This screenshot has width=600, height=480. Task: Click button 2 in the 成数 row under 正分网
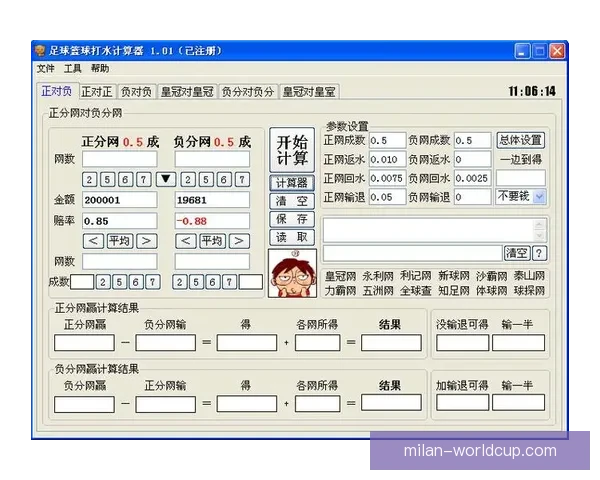pyautogui.click(x=103, y=282)
